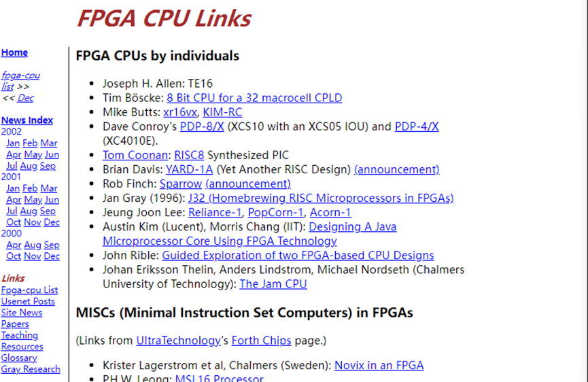Open 2001 Nov news archive
Screen dimensions: 588x382
(x=33, y=222)
